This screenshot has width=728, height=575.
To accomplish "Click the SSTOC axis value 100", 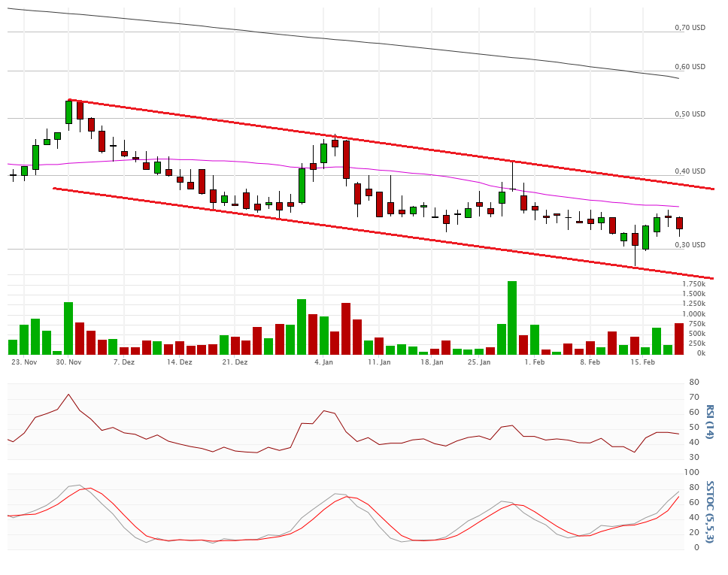I will [692, 473].
